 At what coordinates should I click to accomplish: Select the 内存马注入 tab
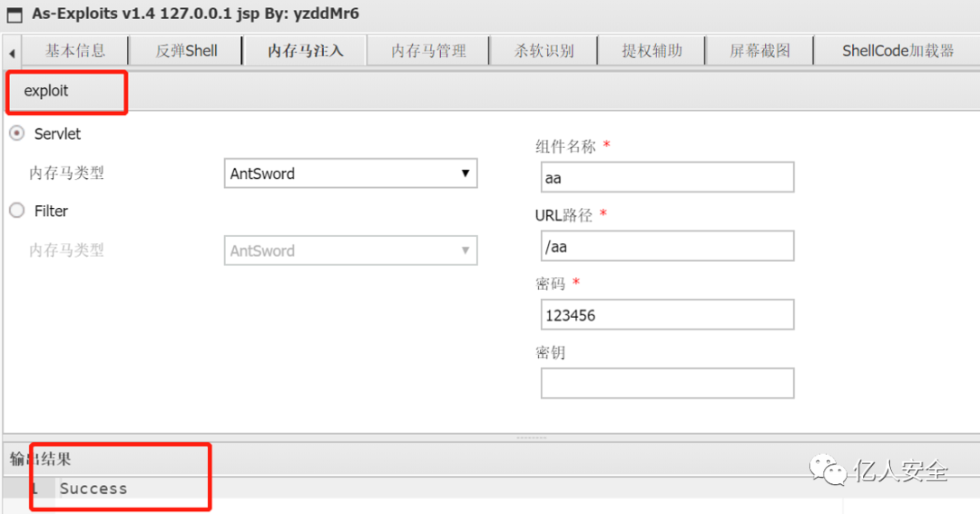[x=305, y=51]
